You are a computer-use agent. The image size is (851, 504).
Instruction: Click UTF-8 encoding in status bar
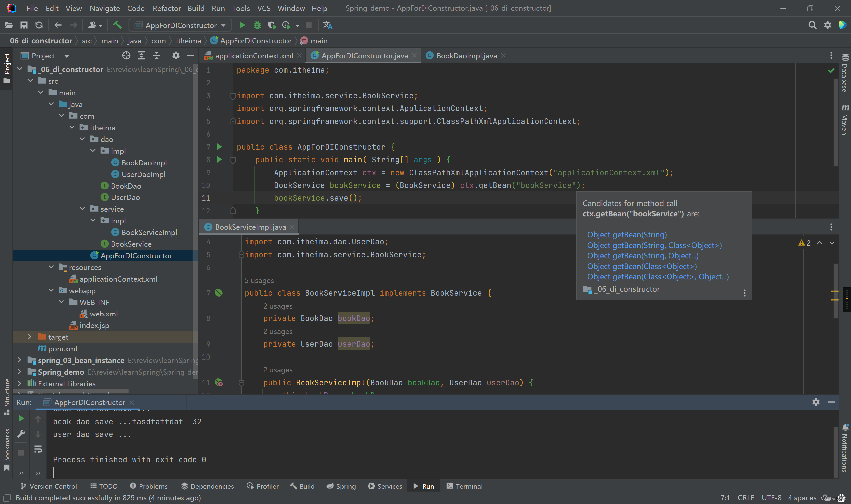tap(771, 498)
